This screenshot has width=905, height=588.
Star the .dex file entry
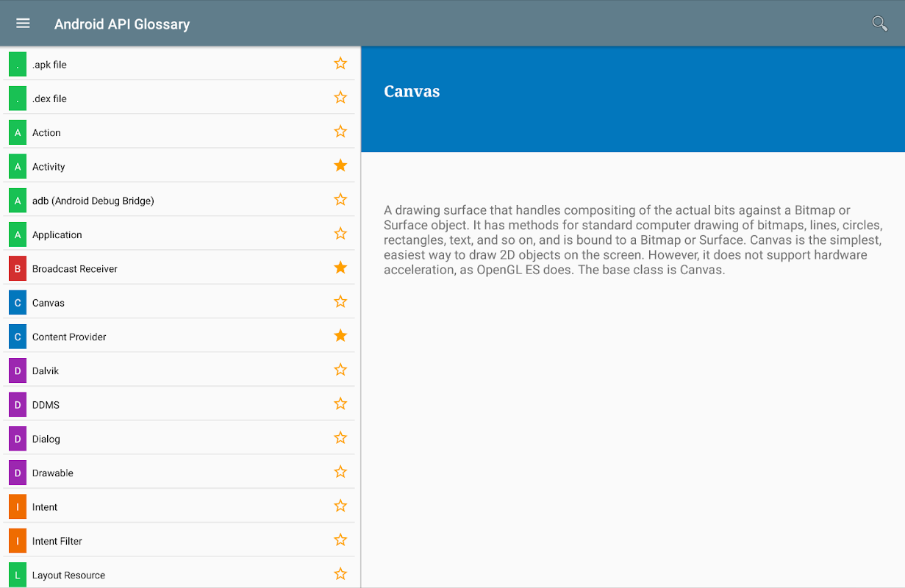340,97
